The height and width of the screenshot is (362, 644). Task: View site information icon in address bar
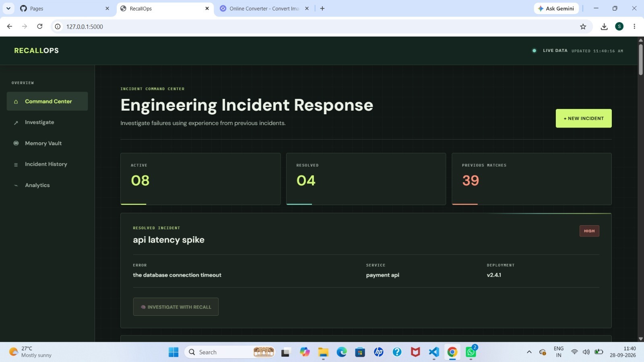point(58,27)
